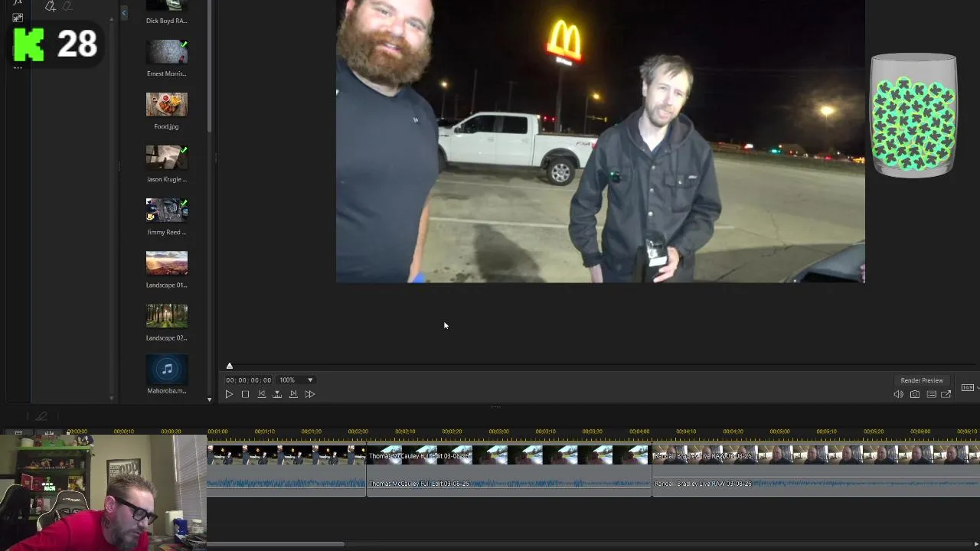The height and width of the screenshot is (551, 980).
Task: Select the Landscape 02 media thumbnail
Action: [x=167, y=316]
